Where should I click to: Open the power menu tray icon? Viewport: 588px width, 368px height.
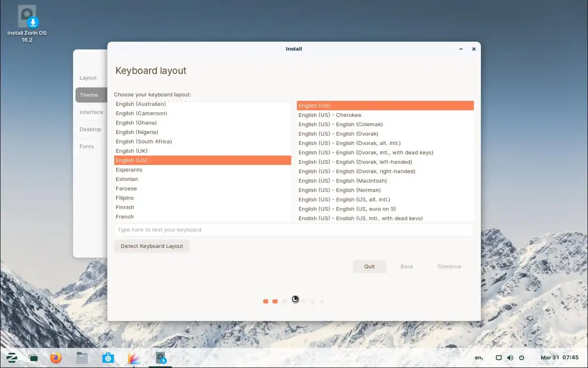tap(521, 358)
